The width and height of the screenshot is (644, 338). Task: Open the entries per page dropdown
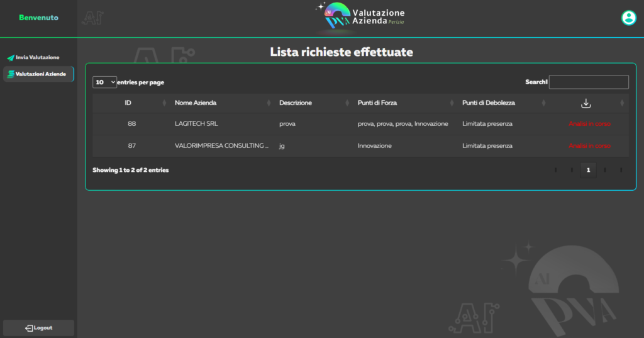point(104,82)
